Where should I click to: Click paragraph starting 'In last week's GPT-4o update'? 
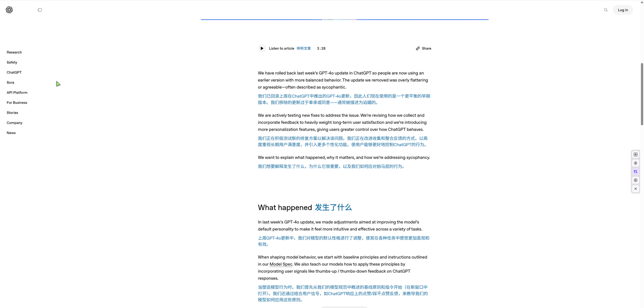pos(340,226)
